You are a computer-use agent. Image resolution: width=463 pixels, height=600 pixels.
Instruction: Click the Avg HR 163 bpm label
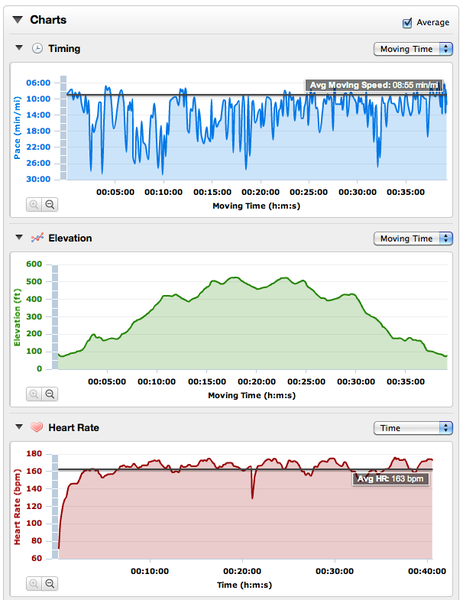[x=390, y=479]
